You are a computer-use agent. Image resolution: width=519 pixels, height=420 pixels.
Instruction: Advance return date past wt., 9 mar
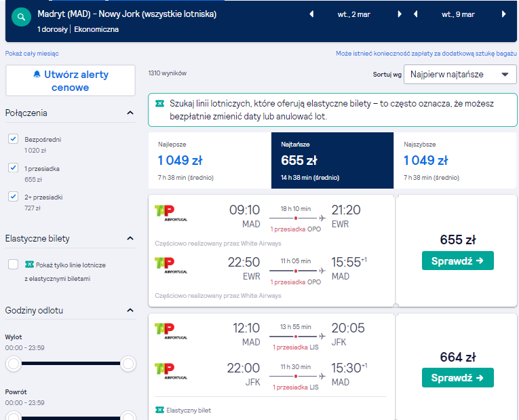point(504,14)
